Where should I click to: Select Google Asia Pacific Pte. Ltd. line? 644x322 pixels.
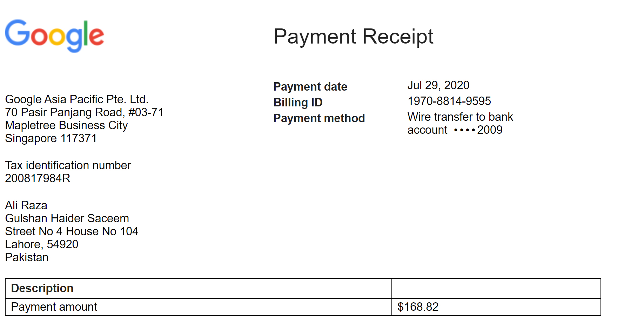click(77, 99)
